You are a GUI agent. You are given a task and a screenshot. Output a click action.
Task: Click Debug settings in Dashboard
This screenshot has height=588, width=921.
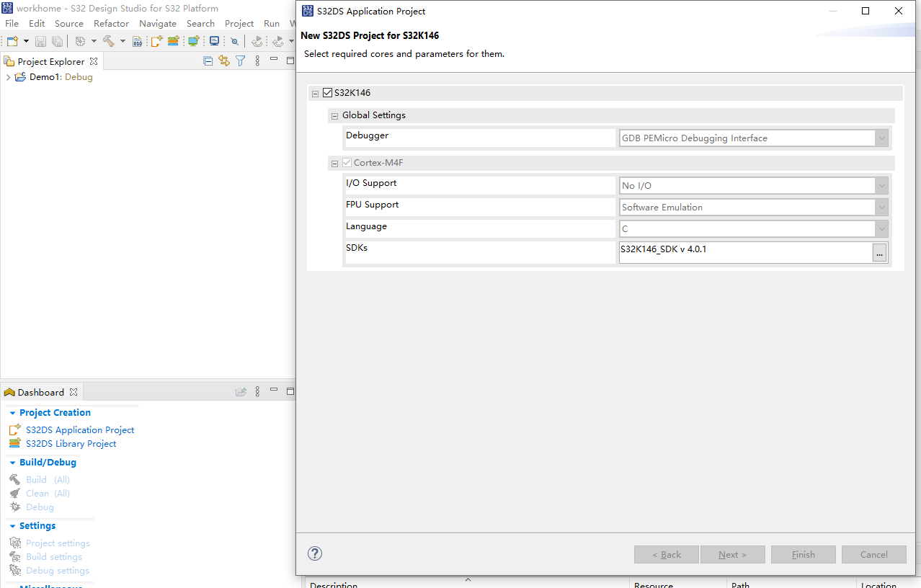pyautogui.click(x=58, y=570)
